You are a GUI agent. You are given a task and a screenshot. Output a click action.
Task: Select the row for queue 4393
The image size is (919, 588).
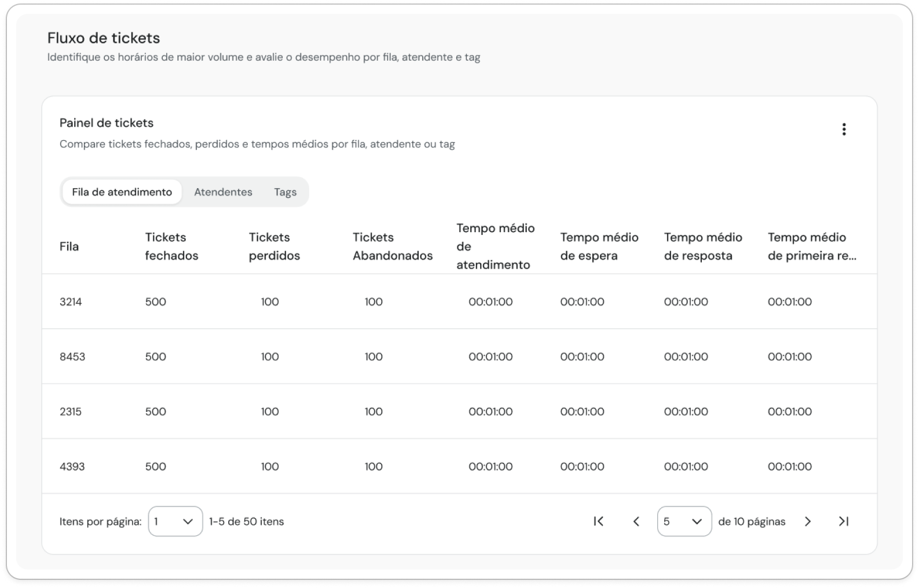(459, 466)
